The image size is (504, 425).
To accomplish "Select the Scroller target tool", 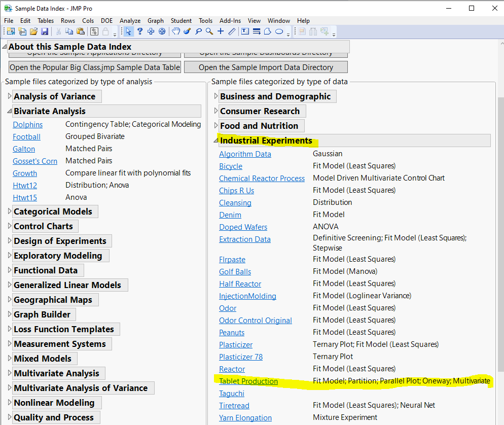I will [x=162, y=31].
